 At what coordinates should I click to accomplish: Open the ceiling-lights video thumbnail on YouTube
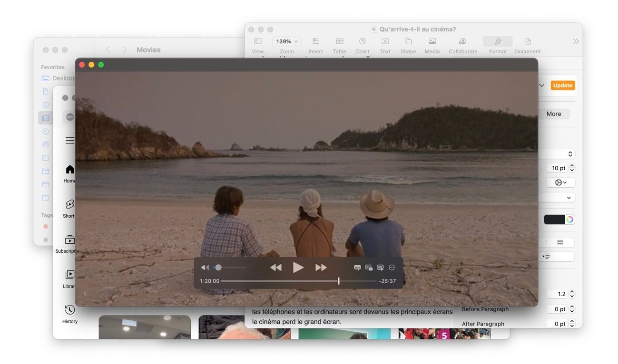point(145,327)
